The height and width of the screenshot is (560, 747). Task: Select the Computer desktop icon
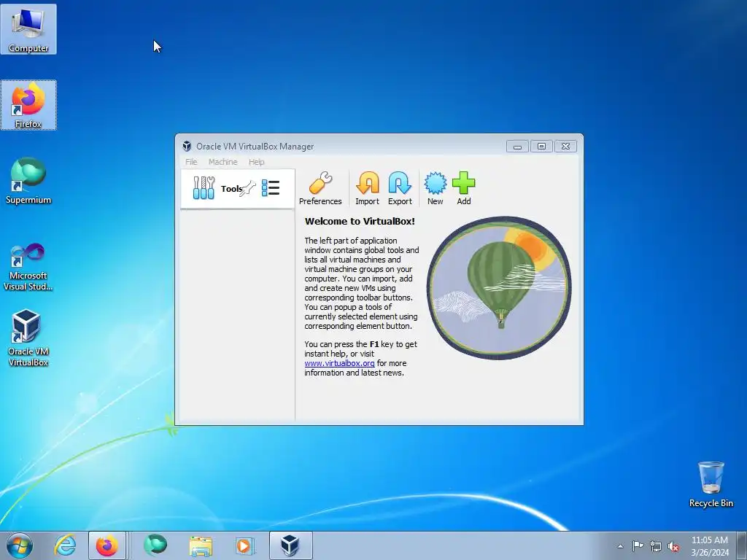[x=28, y=29]
